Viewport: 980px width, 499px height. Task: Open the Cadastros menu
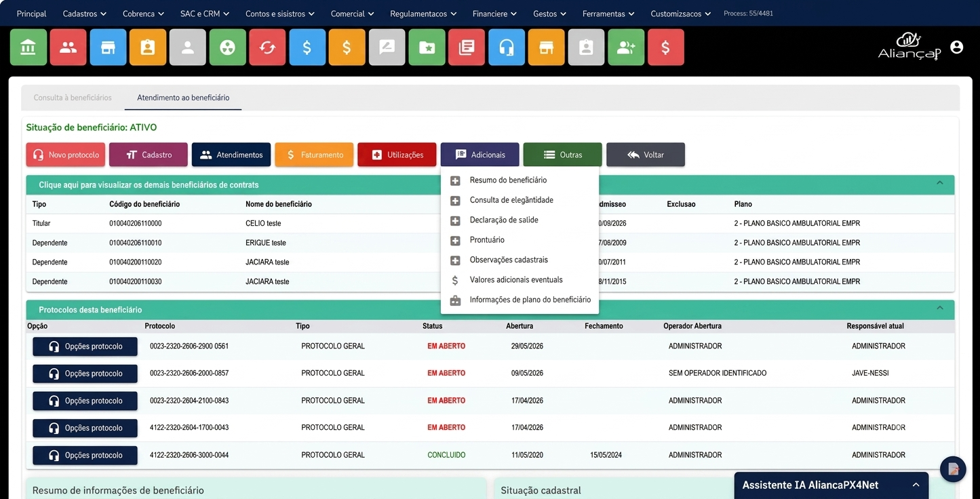coord(85,14)
